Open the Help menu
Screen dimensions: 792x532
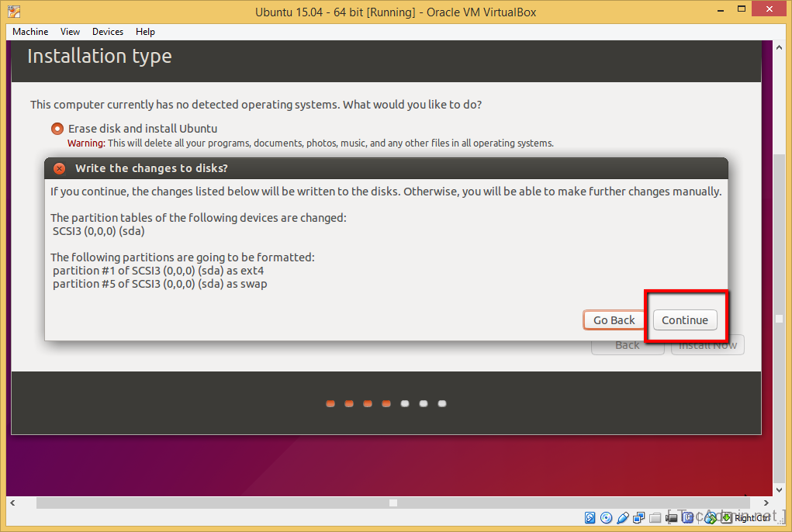(x=145, y=32)
